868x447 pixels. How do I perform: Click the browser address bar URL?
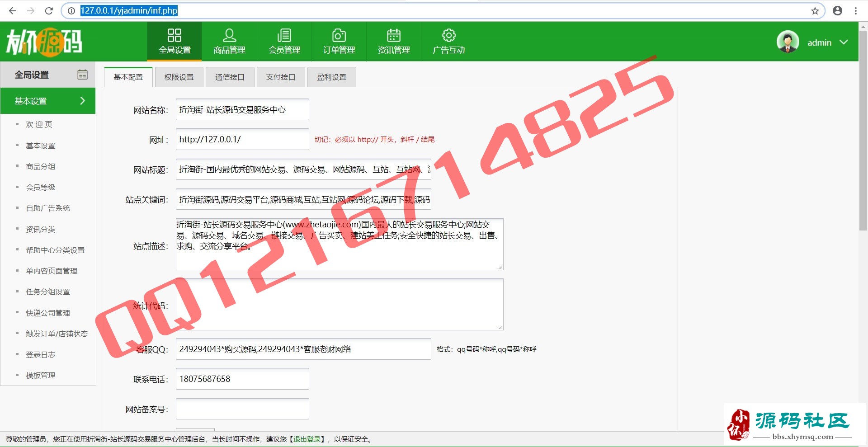tap(129, 10)
